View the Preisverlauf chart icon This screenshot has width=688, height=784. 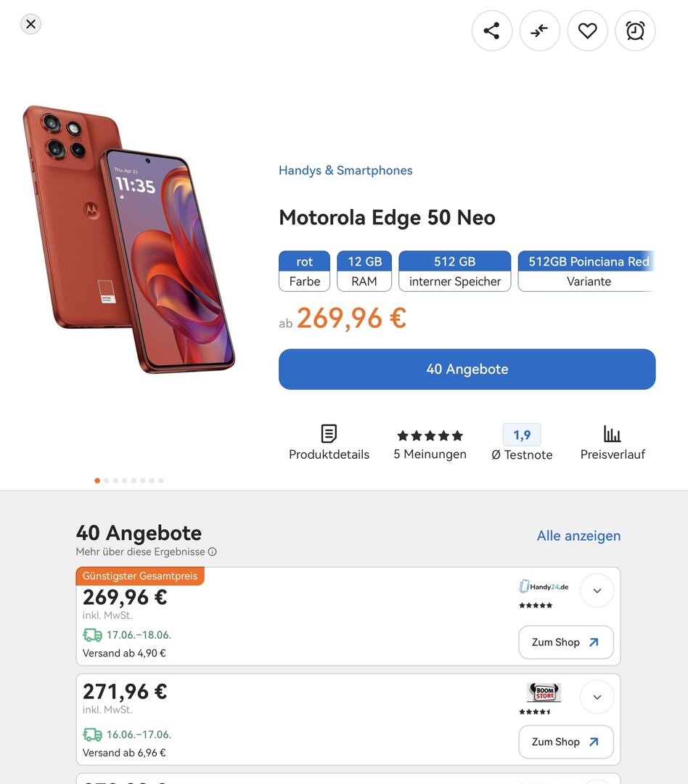[612, 434]
